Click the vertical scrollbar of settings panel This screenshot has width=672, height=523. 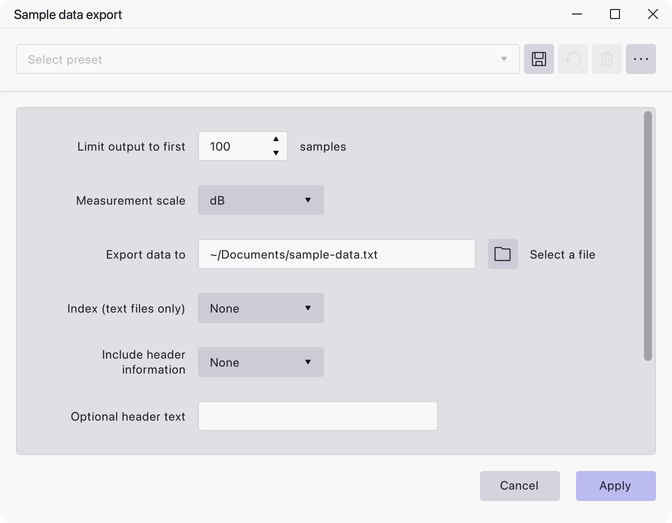pos(648,236)
